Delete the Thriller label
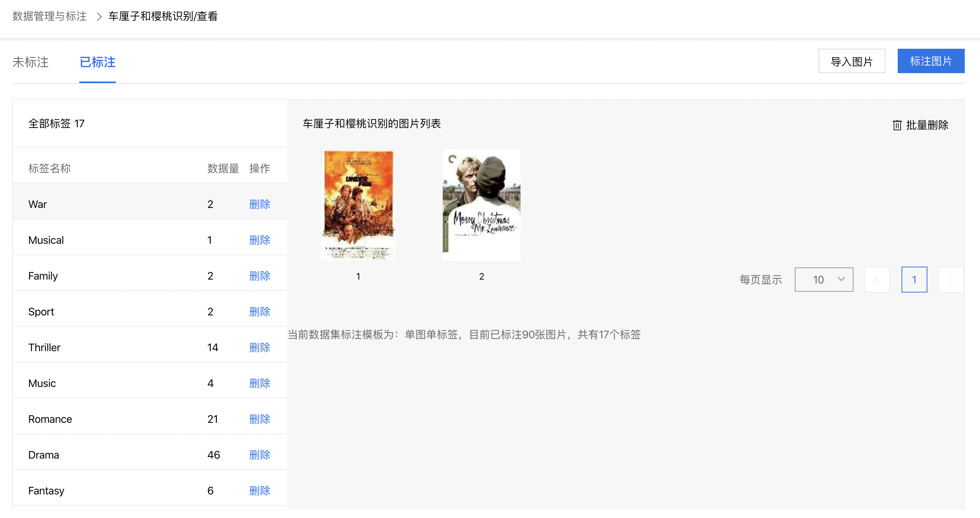Screen dimensions: 980x518 (x=259, y=347)
